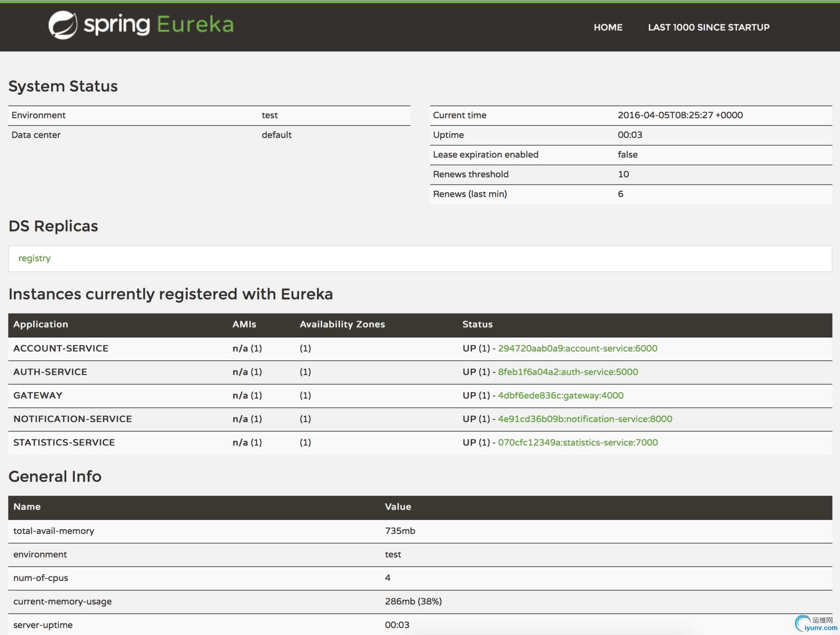This screenshot has height=635, width=840.
Task: Click the ACCOUNT-SERVICE application name
Action: point(61,348)
